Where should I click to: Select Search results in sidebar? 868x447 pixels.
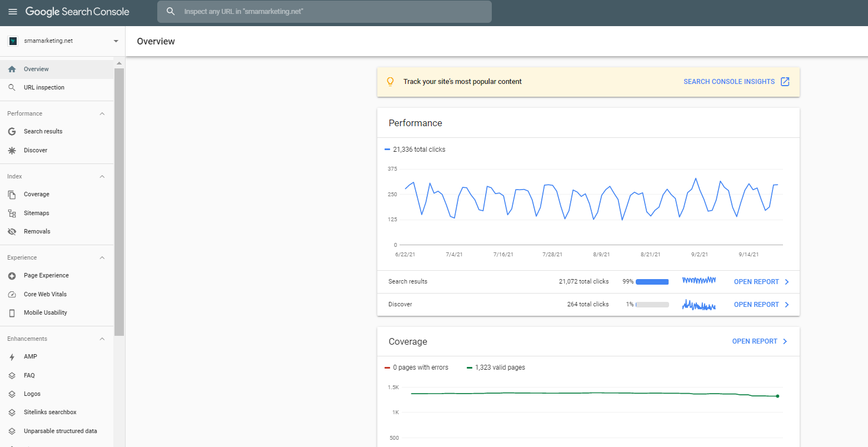coord(43,132)
